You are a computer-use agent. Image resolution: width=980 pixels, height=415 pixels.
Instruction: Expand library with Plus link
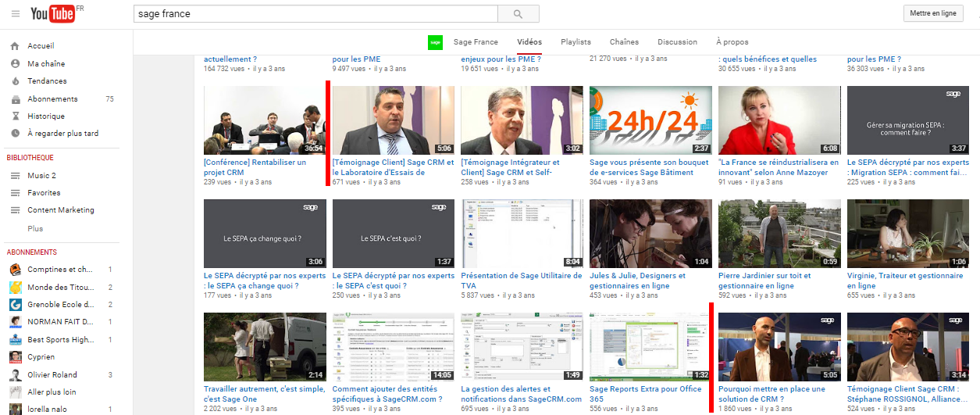[35, 229]
